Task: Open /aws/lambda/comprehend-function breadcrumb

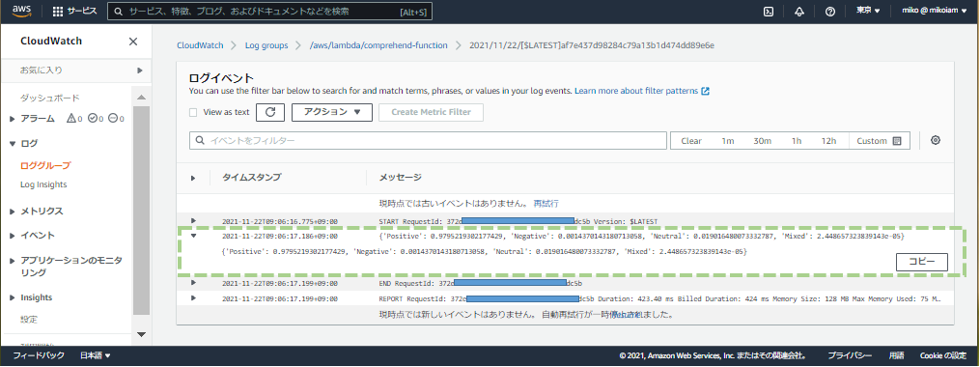Action: point(378,45)
